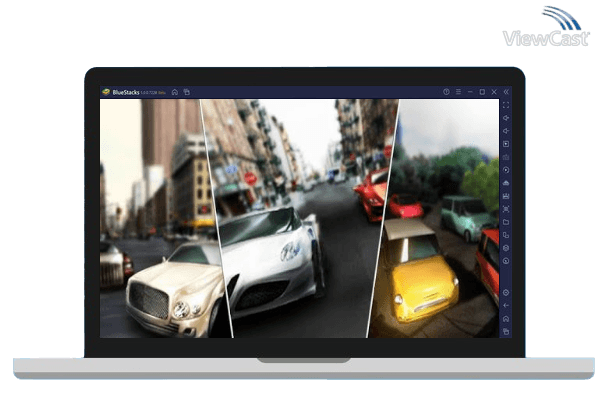Screen dimensions: 602x414
Task: Minimize the BlueStacks window
Action: 470,92
